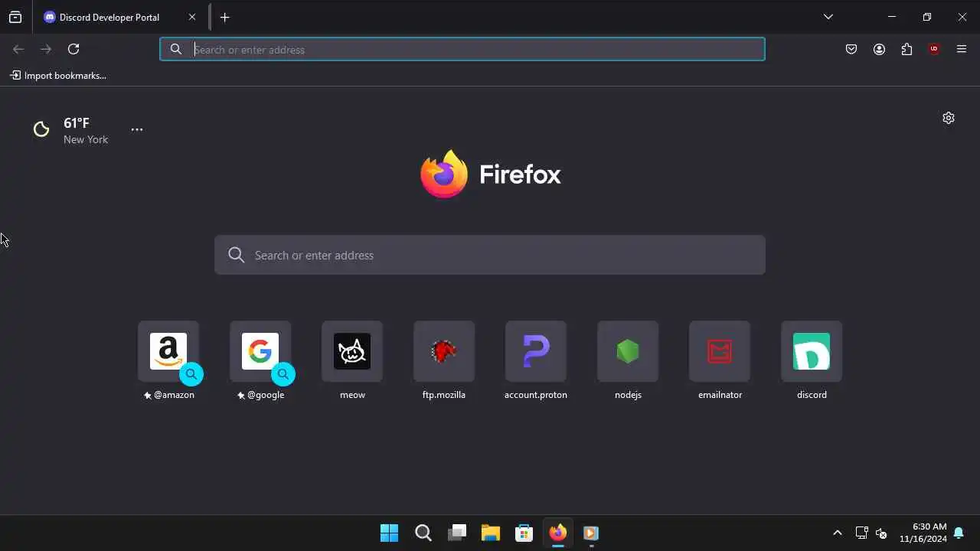The image size is (980, 551).
Task: Open the Windows Start menu
Action: pos(389,533)
